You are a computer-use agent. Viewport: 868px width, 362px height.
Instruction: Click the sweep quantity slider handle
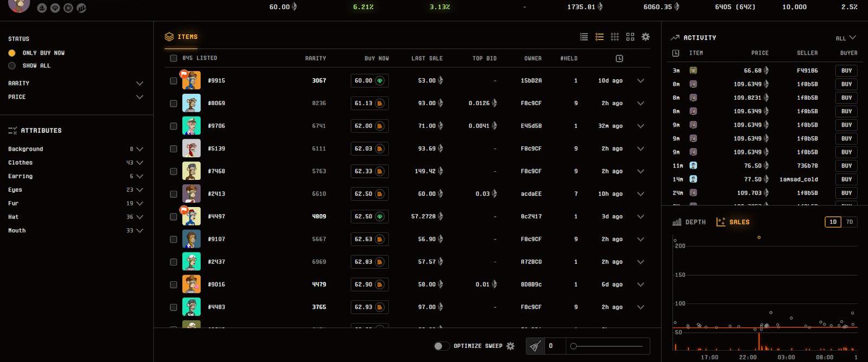point(573,346)
